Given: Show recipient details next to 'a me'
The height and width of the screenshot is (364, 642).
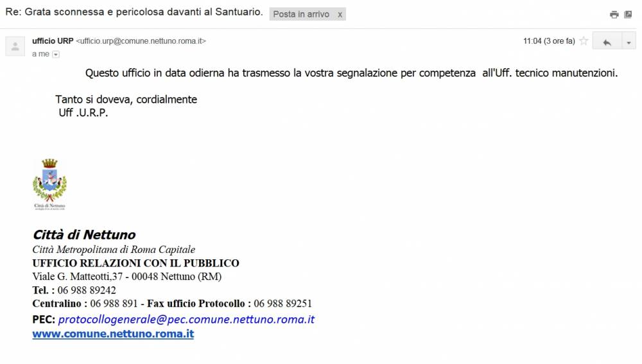Looking at the screenshot, I should (56, 55).
